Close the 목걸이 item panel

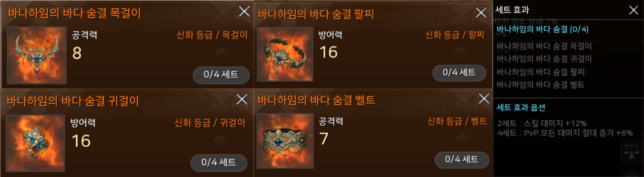point(244,12)
